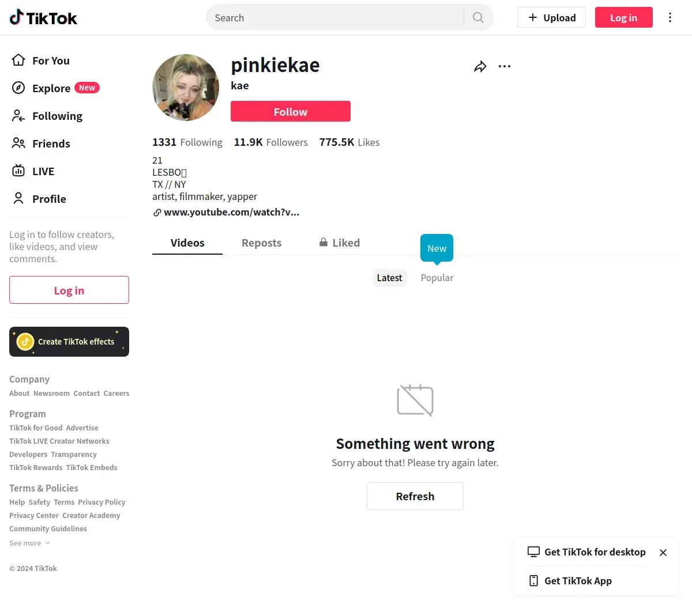Open profile three-dots more actions
Image resolution: width=692 pixels, height=616 pixels.
coord(505,67)
